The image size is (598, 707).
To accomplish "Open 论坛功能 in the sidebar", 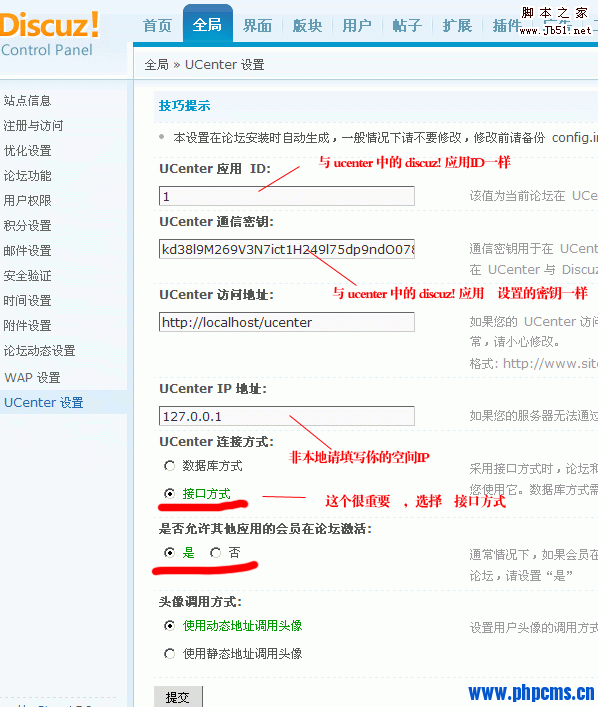I will coord(28,175).
